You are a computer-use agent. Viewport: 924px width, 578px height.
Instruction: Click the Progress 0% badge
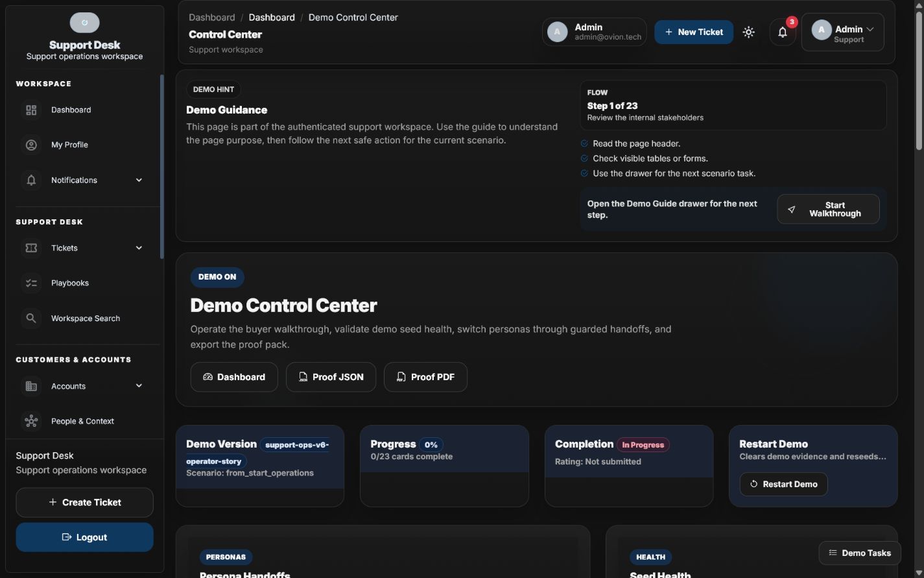click(x=431, y=445)
